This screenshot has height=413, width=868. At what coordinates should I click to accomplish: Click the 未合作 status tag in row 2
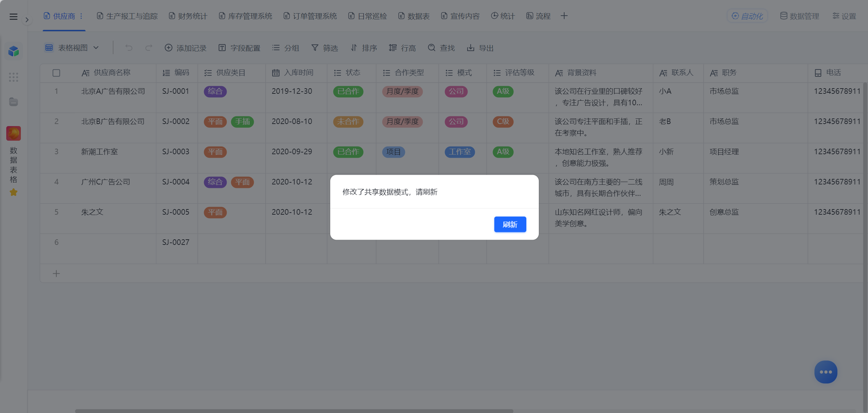coord(348,122)
